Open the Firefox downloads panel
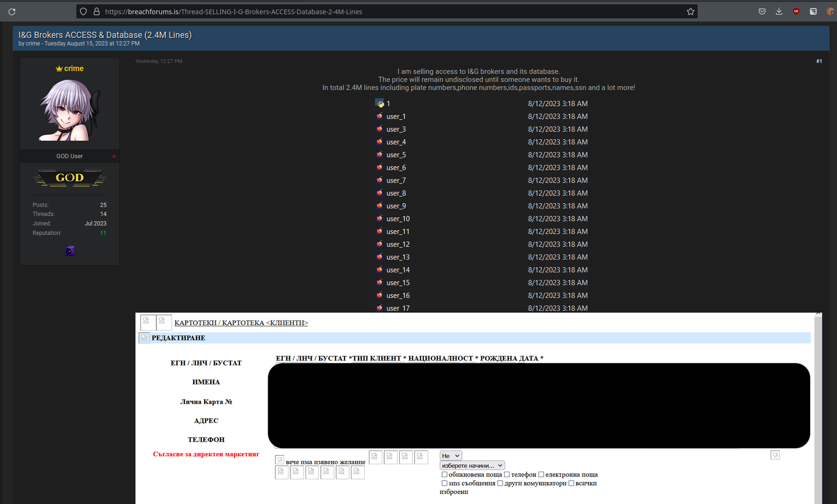Viewport: 837px width, 504px height. pyautogui.click(x=779, y=11)
